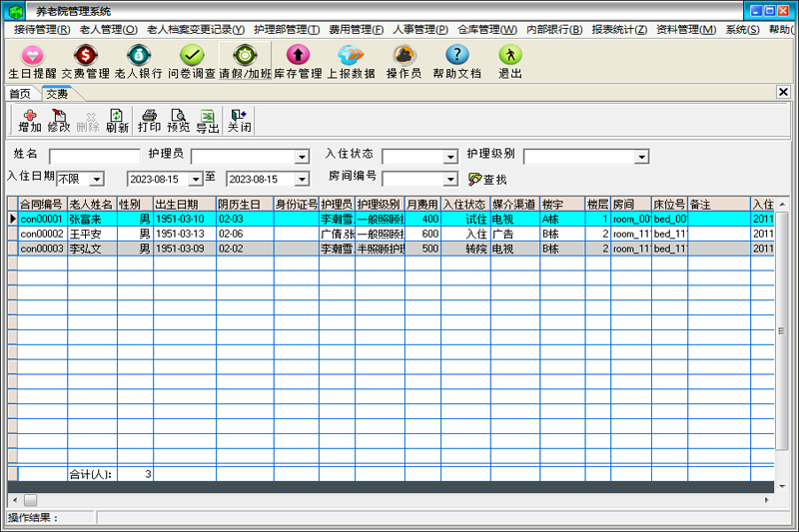Expand the 房间编号 dropdown
The image size is (799, 532).
450,180
